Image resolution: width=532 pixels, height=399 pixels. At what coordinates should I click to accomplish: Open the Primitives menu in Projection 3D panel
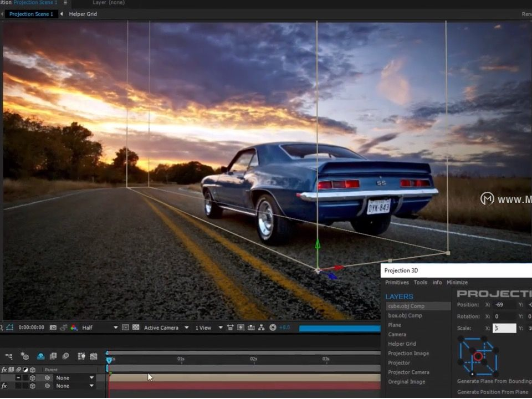397,283
